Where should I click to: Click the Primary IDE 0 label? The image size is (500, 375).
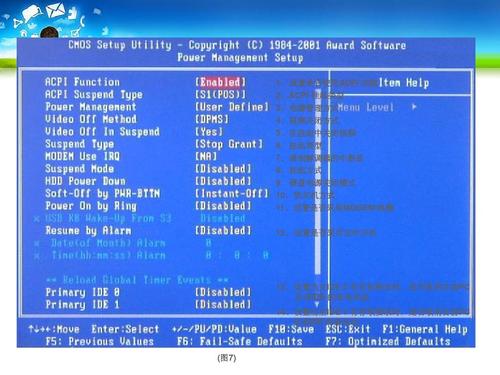coord(82,292)
